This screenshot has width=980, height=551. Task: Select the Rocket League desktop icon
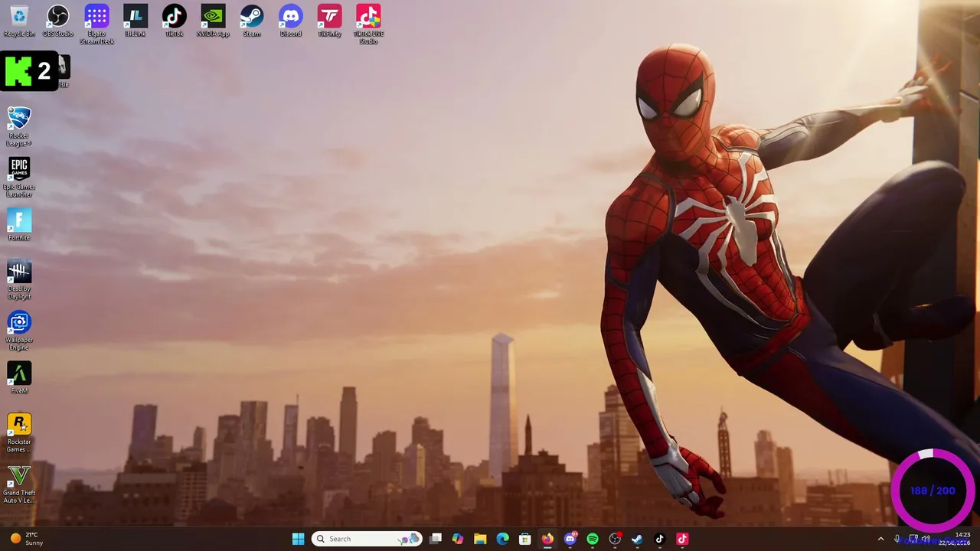[19, 126]
